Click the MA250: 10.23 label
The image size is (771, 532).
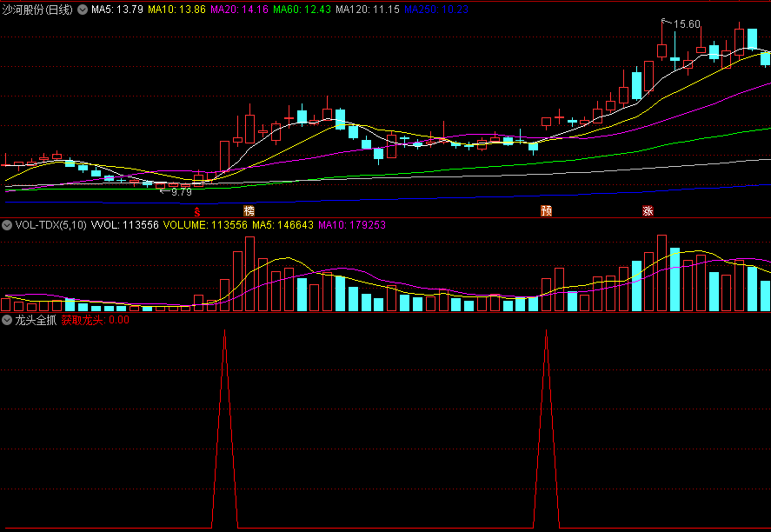436,10
